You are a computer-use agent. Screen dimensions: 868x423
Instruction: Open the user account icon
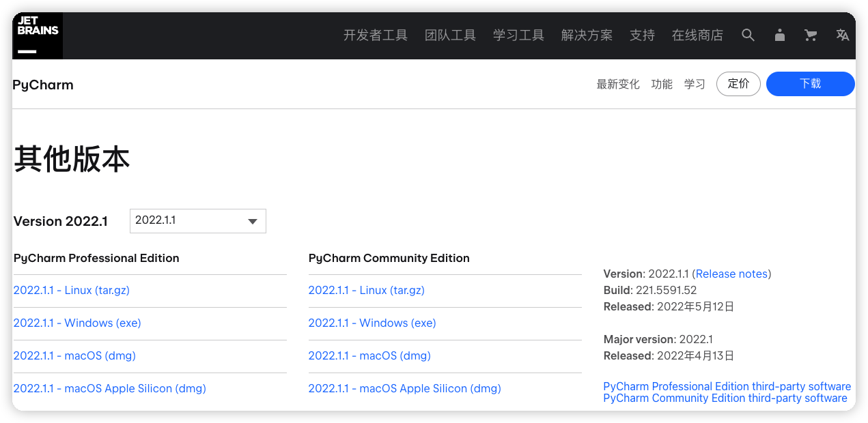tap(779, 35)
